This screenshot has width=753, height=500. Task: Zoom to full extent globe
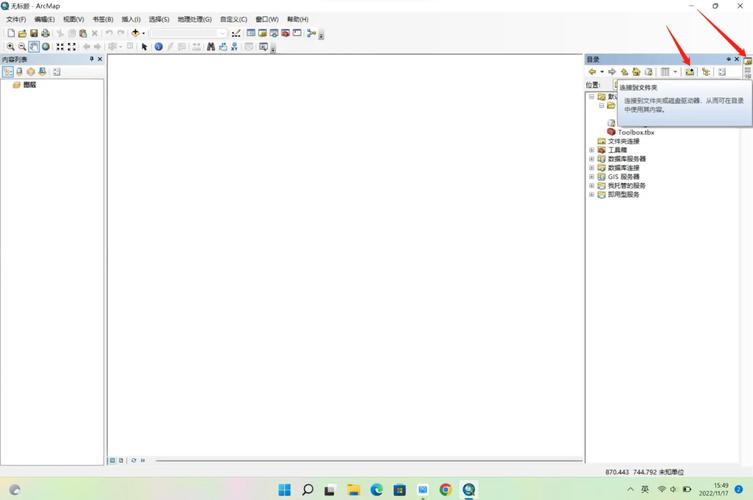[x=46, y=47]
